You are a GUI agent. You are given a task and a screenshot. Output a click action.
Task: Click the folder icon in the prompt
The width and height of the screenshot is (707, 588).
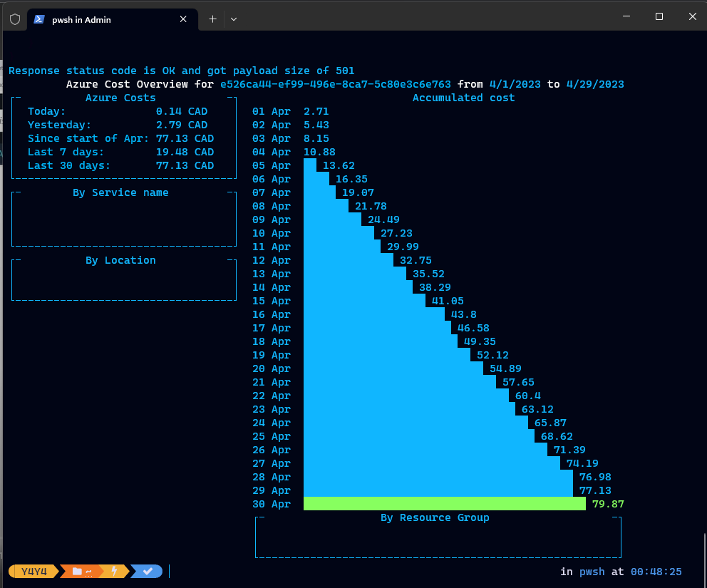click(x=77, y=572)
